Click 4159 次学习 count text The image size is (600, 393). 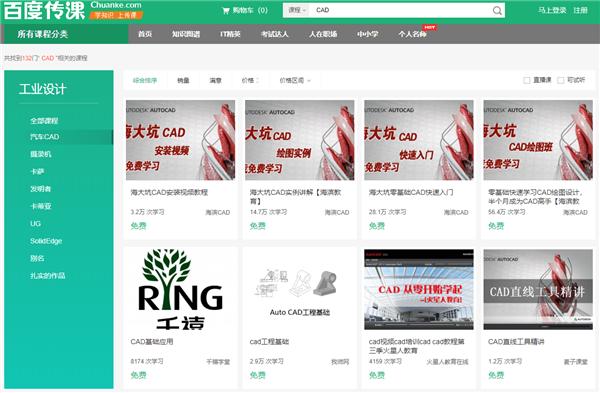coord(385,361)
